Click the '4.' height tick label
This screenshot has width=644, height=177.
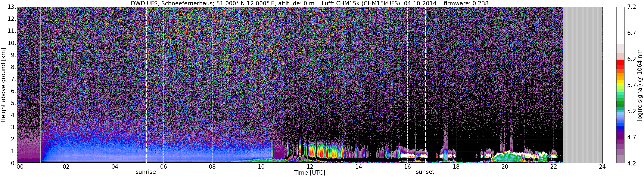[x=13, y=115]
